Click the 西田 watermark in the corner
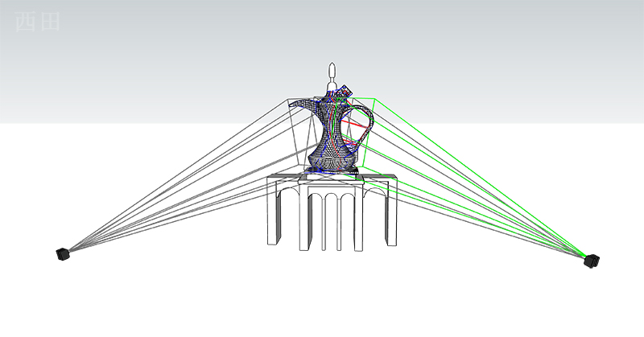This screenshot has width=644, height=337. coord(37,22)
